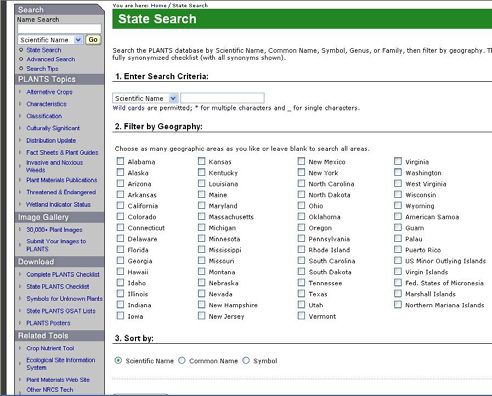Viewport: 492px width, 396px height.
Task: Open the PLANTS Posters link
Action: tap(48, 323)
